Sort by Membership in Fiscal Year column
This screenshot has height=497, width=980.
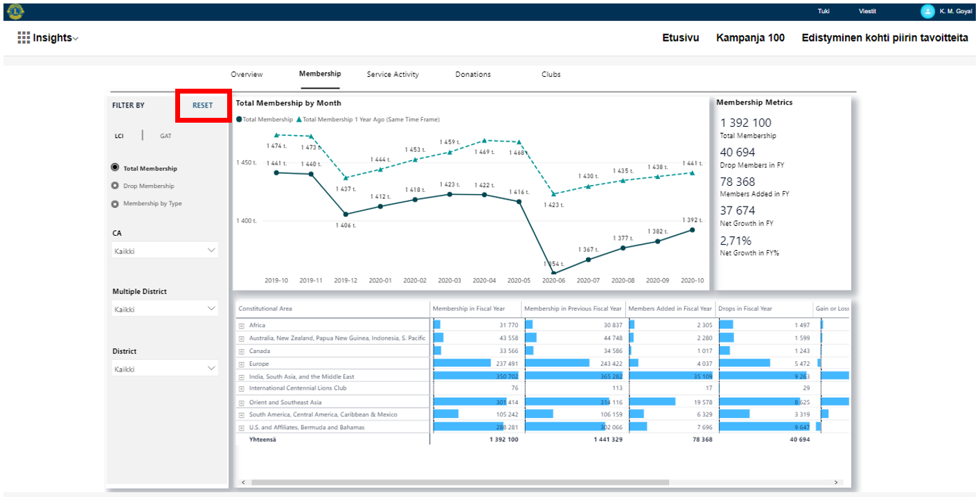coord(469,308)
